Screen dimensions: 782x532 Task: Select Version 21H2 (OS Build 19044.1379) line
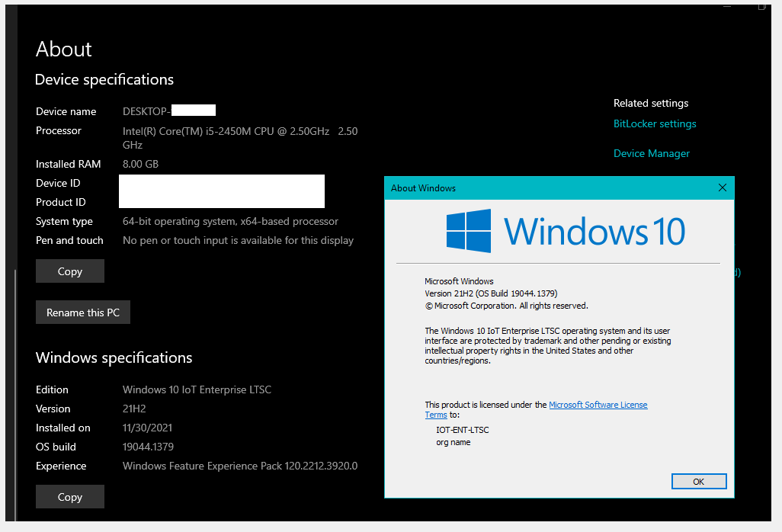tap(492, 293)
